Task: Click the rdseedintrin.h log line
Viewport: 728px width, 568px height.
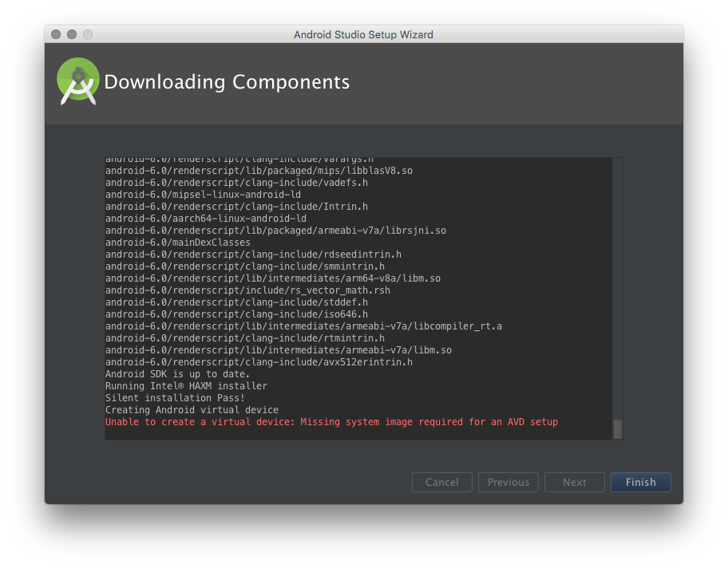Action: click(x=253, y=254)
